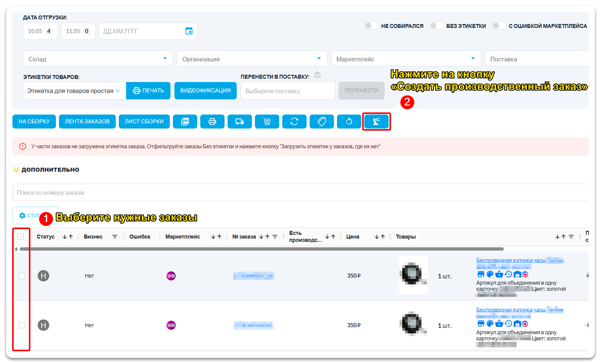Open the calendar date picker icon

click(x=189, y=31)
